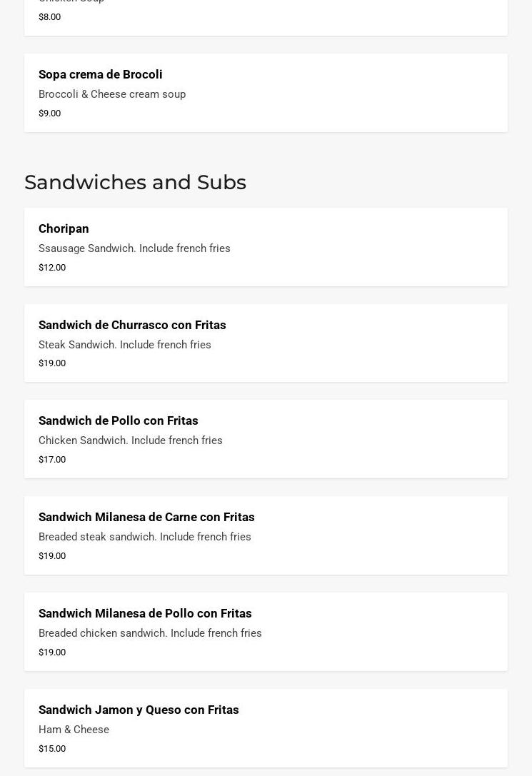Click the Ham & Cheese description
Viewport: 532px width, 776px height.
[74, 730]
